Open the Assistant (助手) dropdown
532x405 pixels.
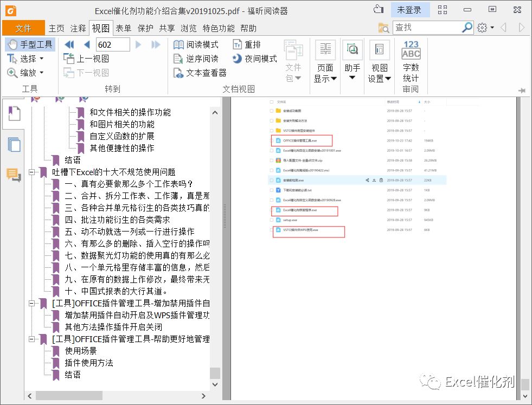[x=352, y=60]
